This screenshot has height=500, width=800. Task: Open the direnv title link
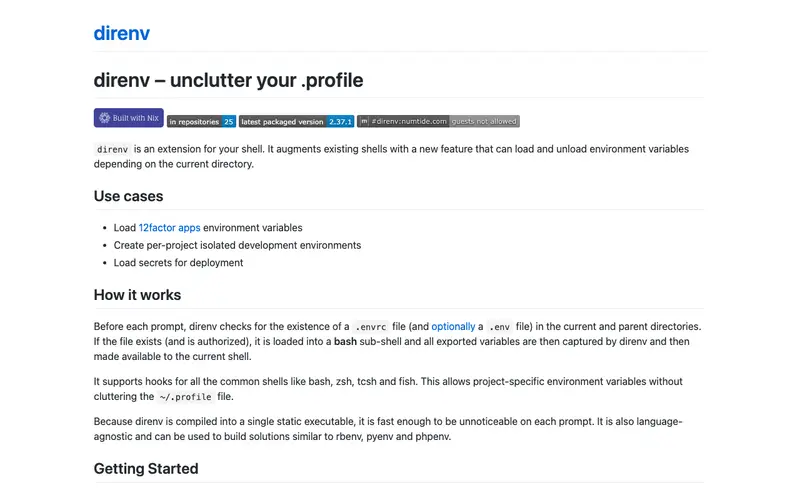coord(121,33)
